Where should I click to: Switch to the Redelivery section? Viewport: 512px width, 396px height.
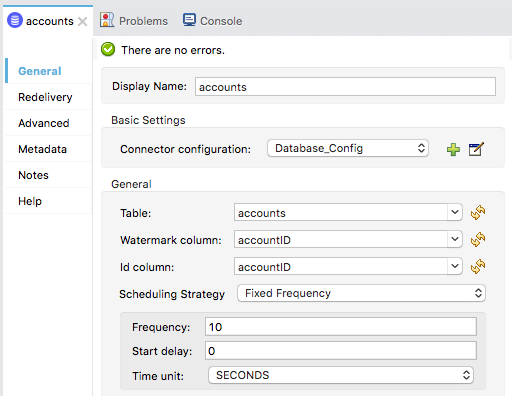coord(45,97)
